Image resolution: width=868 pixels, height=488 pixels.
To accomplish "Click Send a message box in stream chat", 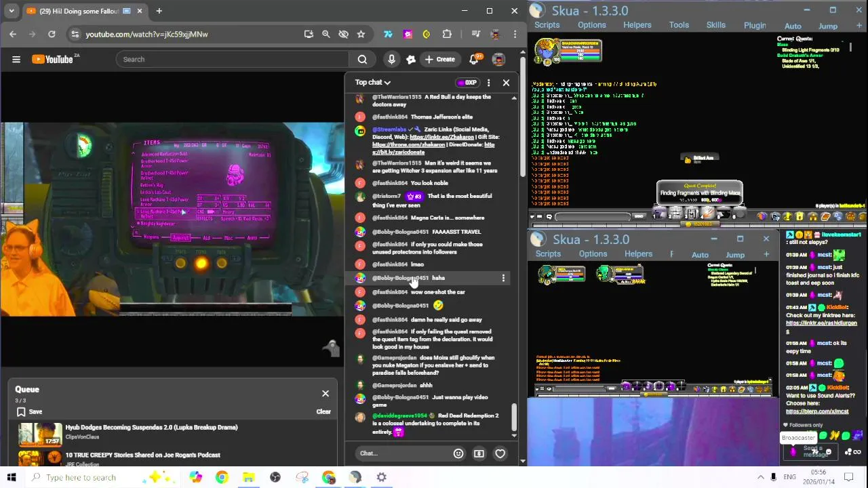I will 811,451.
